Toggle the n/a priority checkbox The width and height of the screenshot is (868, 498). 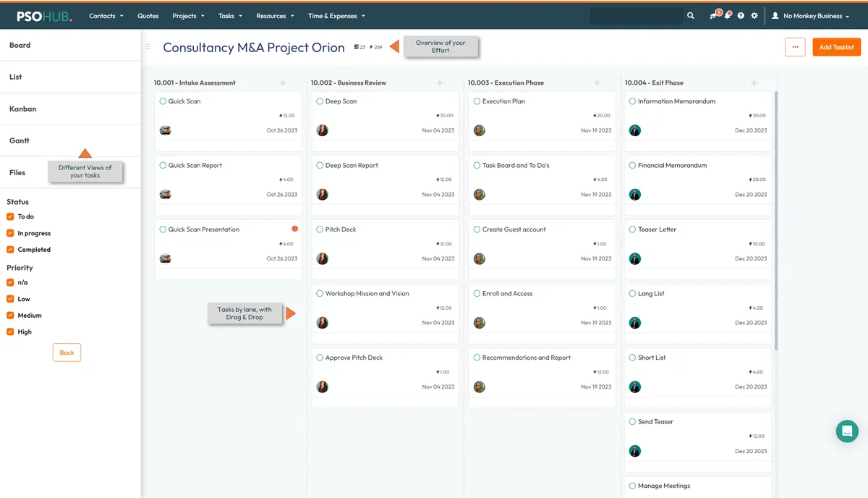[10, 282]
